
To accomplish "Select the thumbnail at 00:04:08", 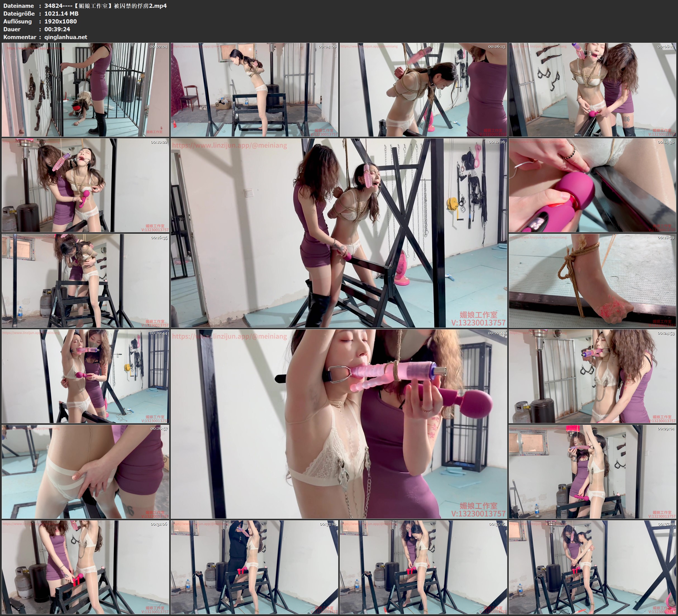I will [x=254, y=90].
